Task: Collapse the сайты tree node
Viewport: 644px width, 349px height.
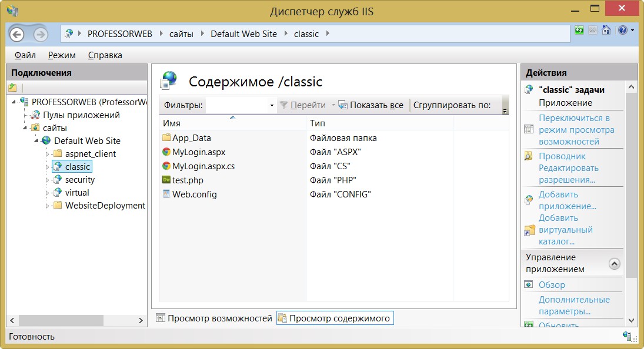Action: point(25,128)
